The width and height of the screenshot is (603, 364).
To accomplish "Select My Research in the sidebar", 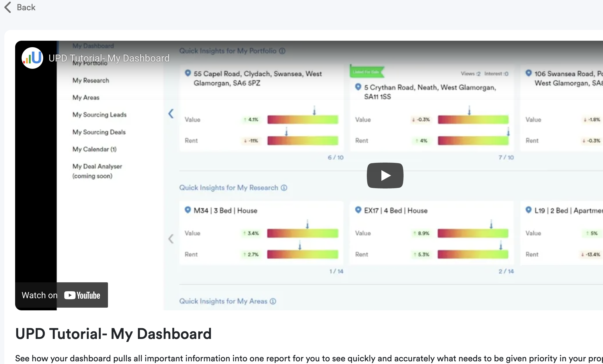I will 90,80.
